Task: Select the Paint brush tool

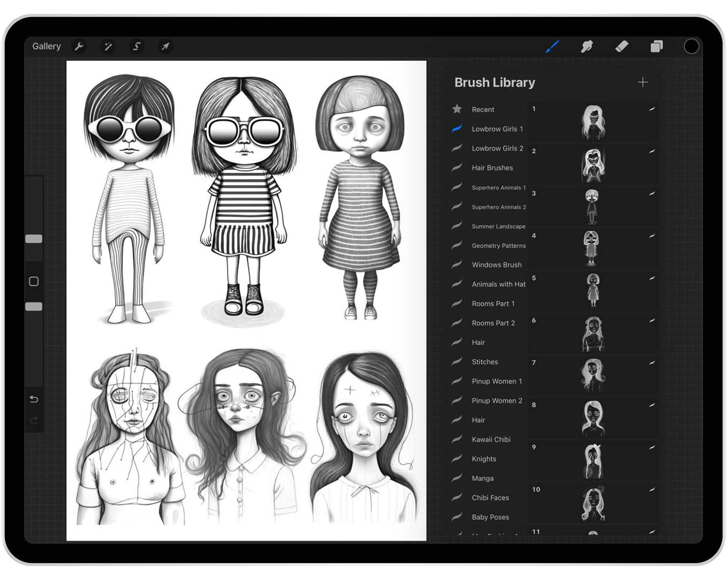Action: pyautogui.click(x=552, y=47)
